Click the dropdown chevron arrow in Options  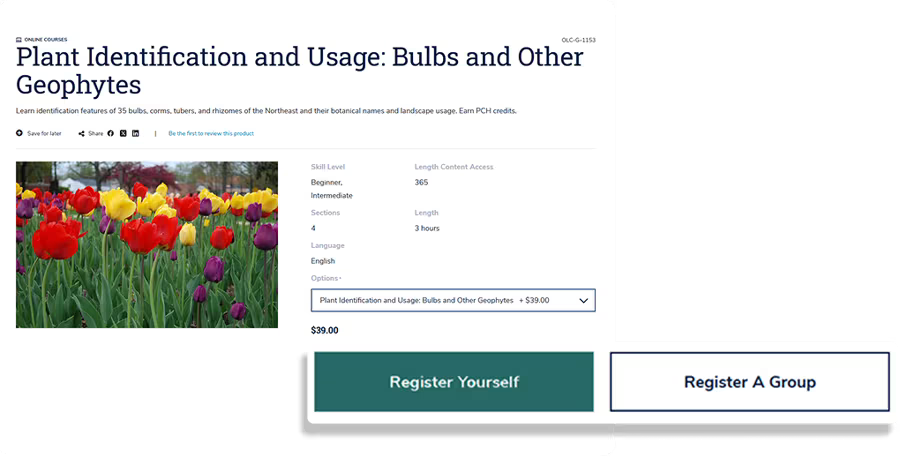point(583,300)
